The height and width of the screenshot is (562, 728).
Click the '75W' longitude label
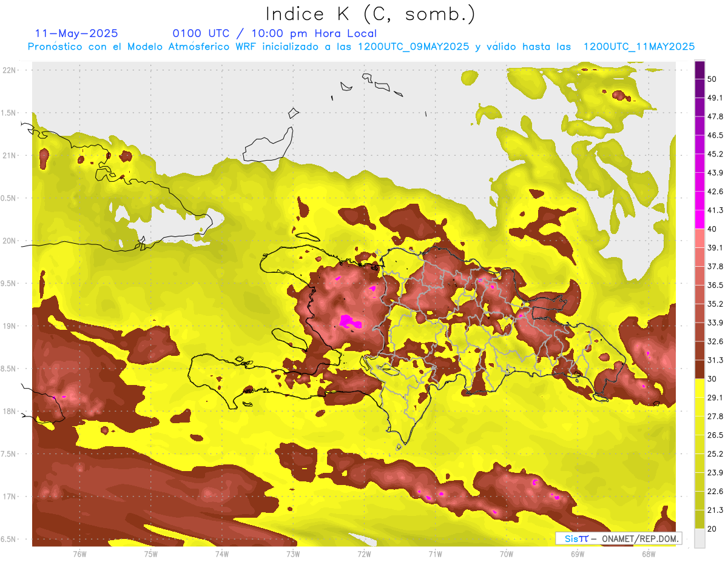(x=150, y=554)
